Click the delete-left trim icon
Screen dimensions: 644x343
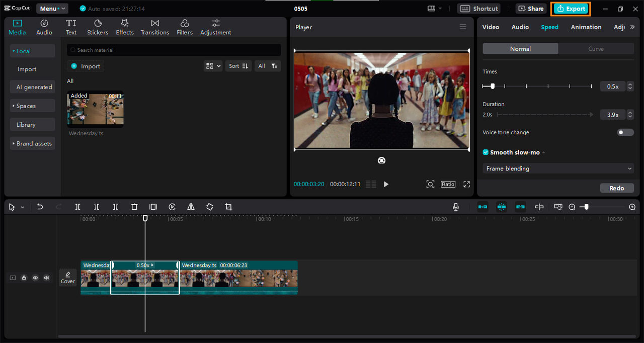[x=97, y=207]
